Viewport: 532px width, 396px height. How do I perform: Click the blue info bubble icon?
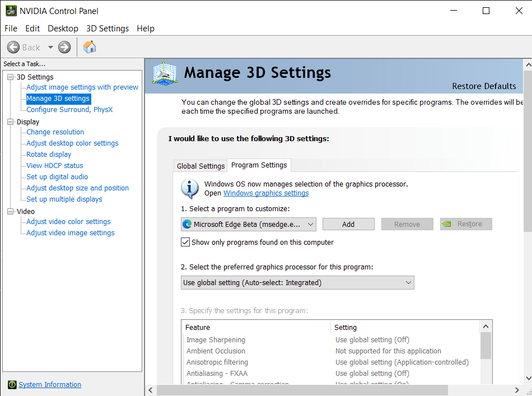190,189
